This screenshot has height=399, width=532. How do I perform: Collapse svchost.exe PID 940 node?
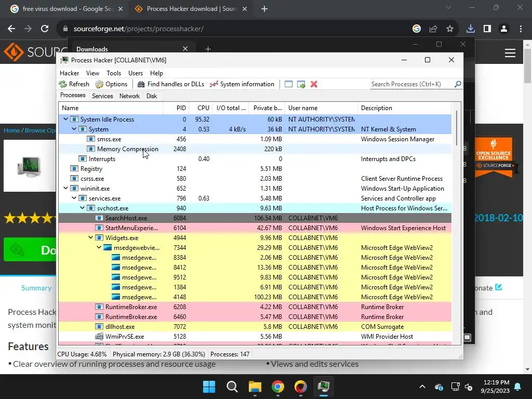83,208
